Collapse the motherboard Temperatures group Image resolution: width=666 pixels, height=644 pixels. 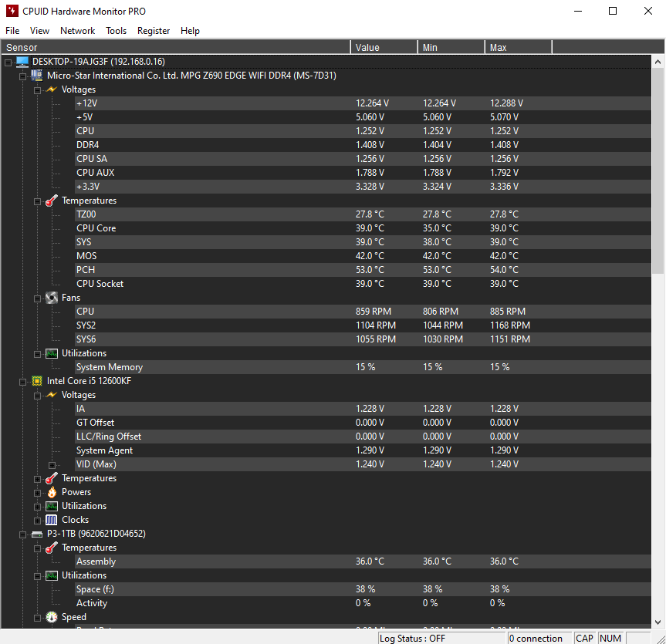coord(37,201)
